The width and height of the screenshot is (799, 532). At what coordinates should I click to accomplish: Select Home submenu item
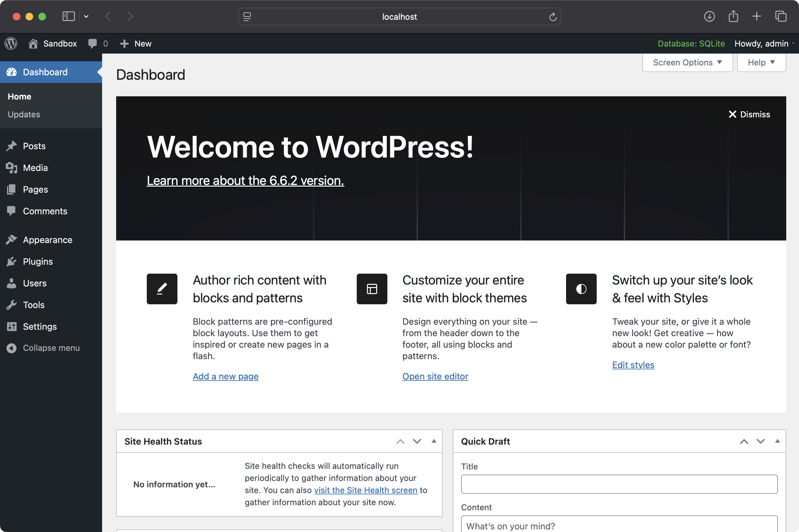[19, 97]
